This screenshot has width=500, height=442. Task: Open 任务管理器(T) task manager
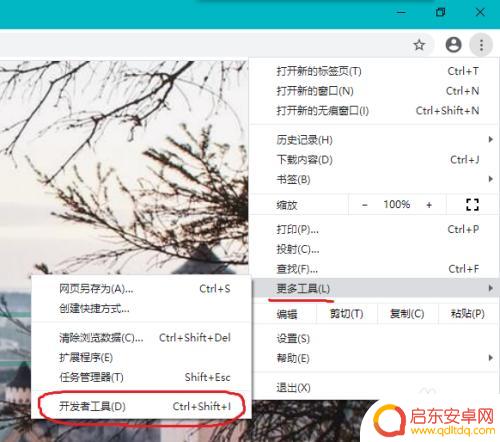coord(141,377)
